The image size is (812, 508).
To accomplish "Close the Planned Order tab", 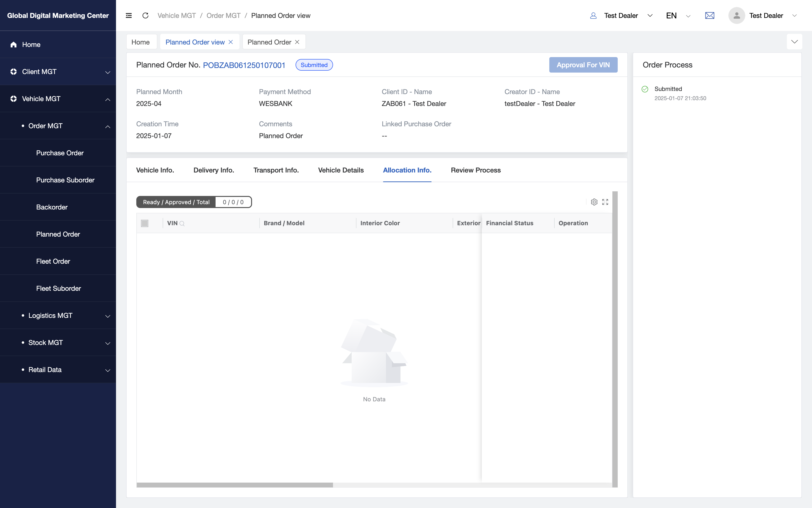I will pos(297,42).
